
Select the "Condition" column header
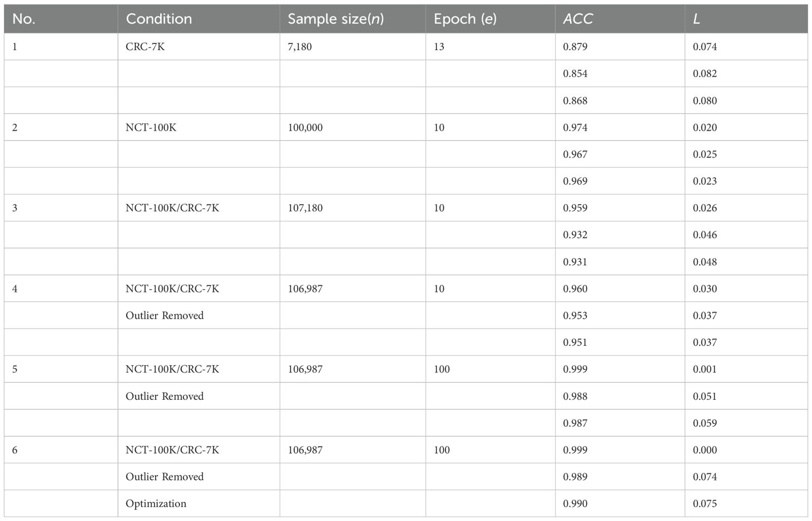click(x=159, y=19)
